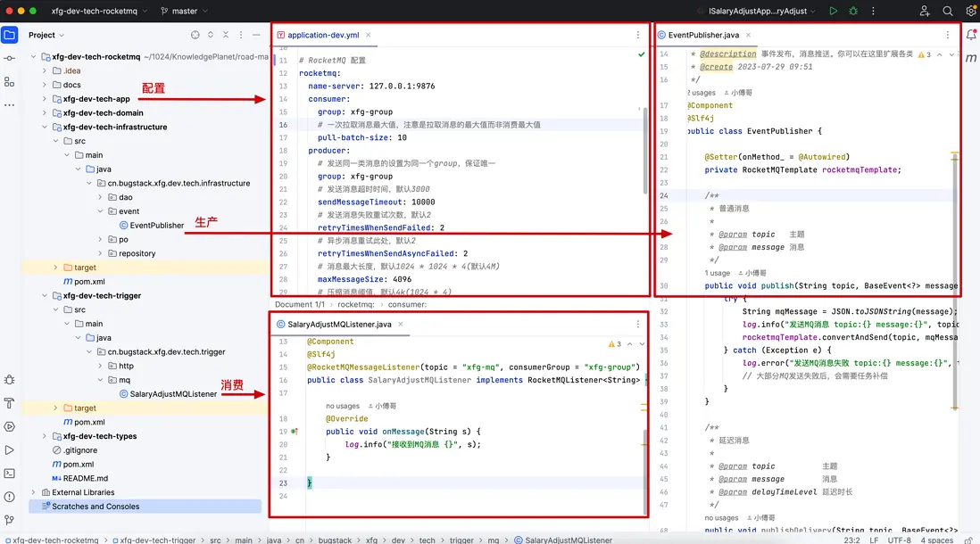This screenshot has height=544, width=980.
Task: Open README.md in project tree
Action: point(85,478)
